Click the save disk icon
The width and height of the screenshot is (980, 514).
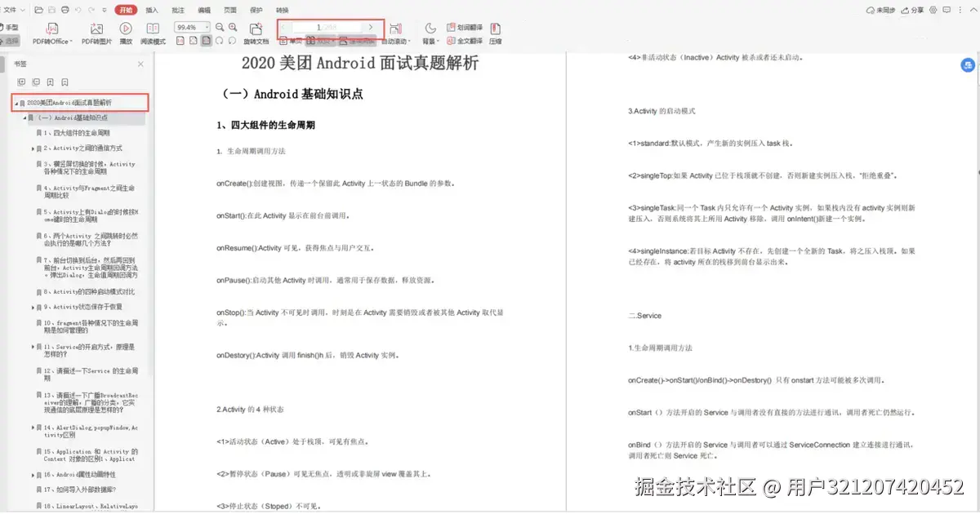[x=51, y=10]
